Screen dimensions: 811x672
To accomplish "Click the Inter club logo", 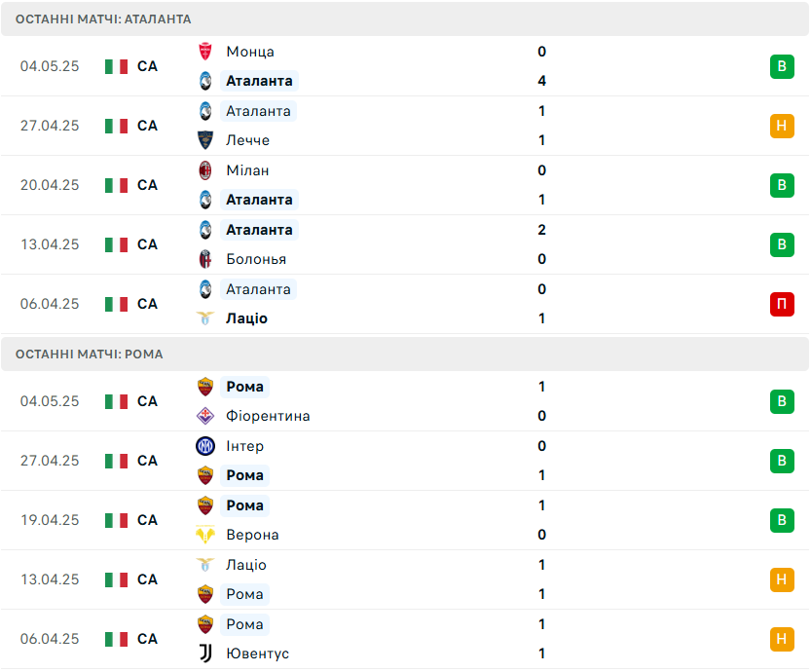I will 205,446.
